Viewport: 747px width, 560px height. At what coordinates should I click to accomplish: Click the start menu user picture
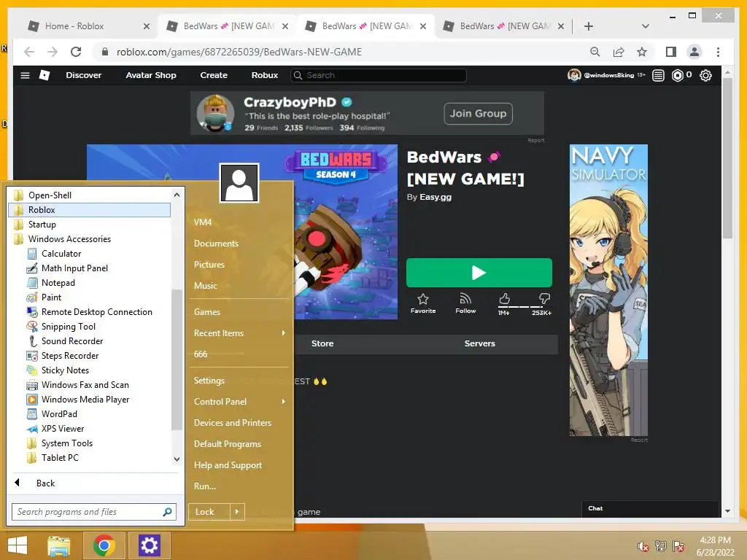pos(239,183)
